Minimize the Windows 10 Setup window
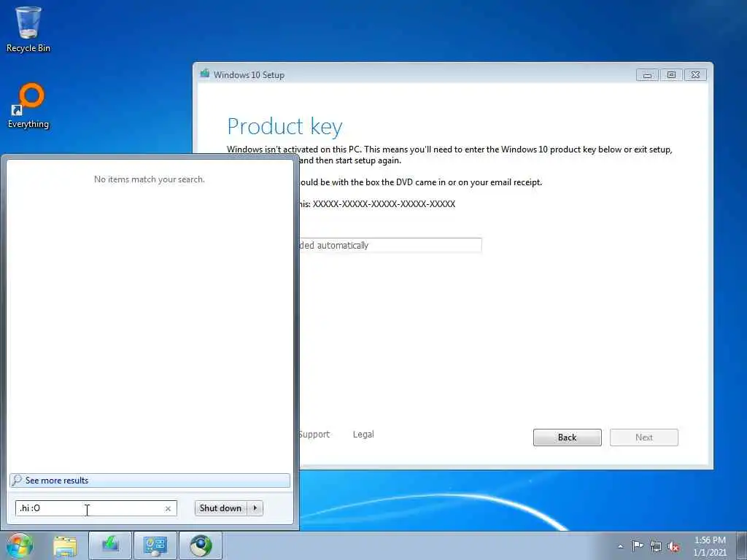The width and height of the screenshot is (747, 560). (x=647, y=75)
